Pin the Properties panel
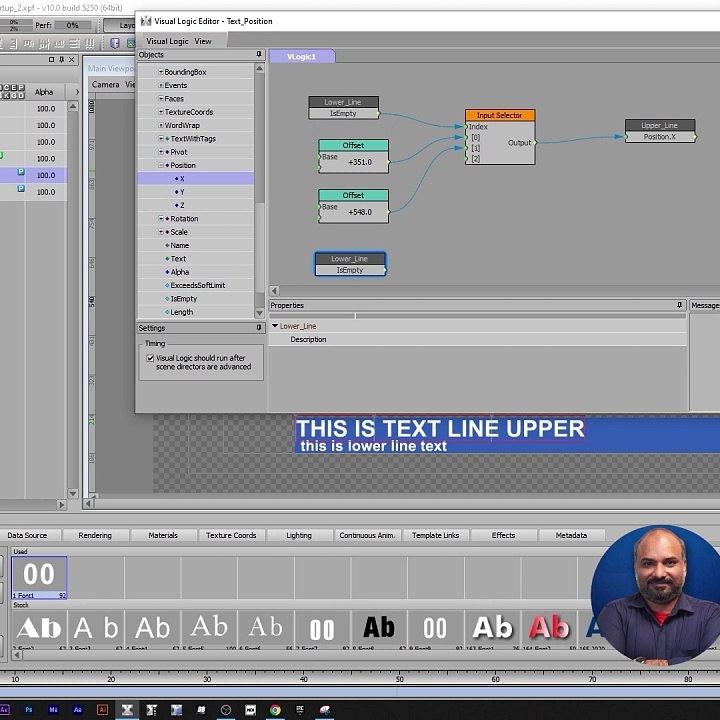Screen dimensions: 720x720 coord(680,305)
